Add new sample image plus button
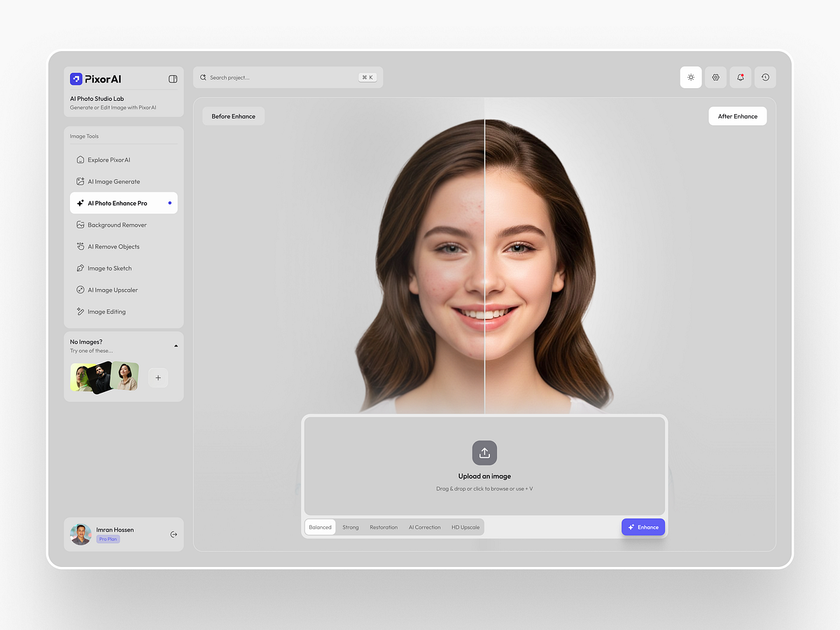 tap(158, 378)
